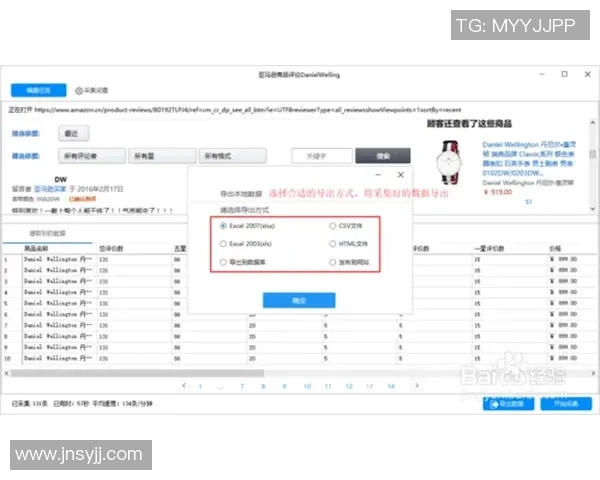Click the price cell in row 3
Screen dimensions: 600x480
point(564,281)
